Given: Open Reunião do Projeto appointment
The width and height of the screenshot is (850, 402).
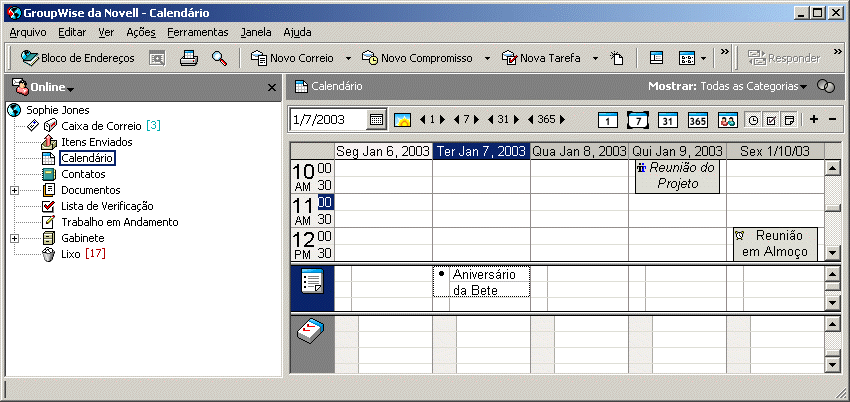Looking at the screenshot, I should point(677,176).
